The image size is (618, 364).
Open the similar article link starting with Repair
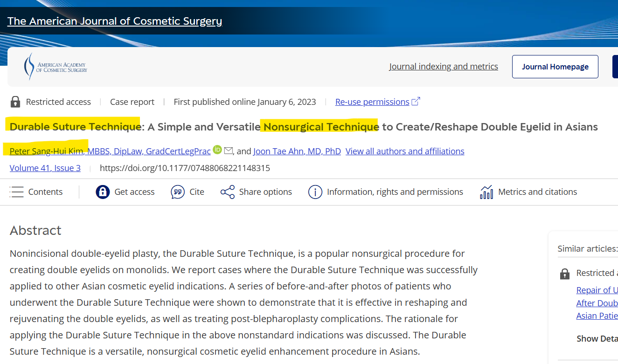point(597,303)
